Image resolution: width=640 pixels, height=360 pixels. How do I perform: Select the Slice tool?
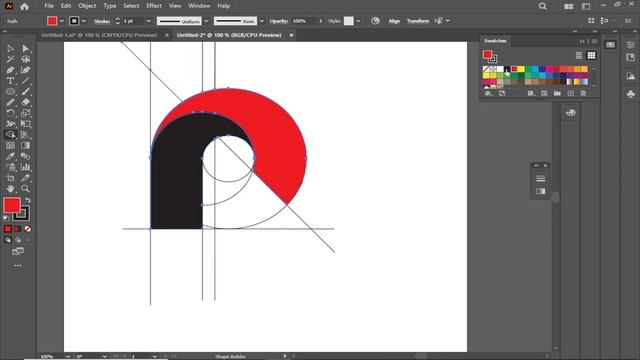click(x=25, y=178)
